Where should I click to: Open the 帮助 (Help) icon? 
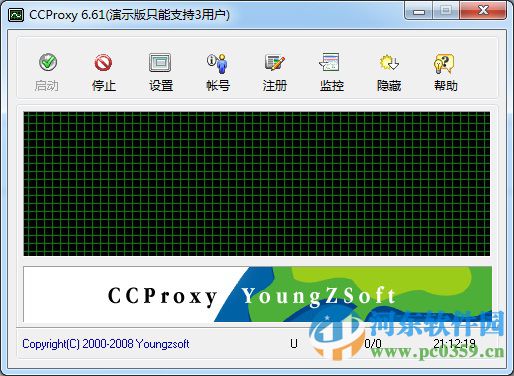[x=444, y=63]
